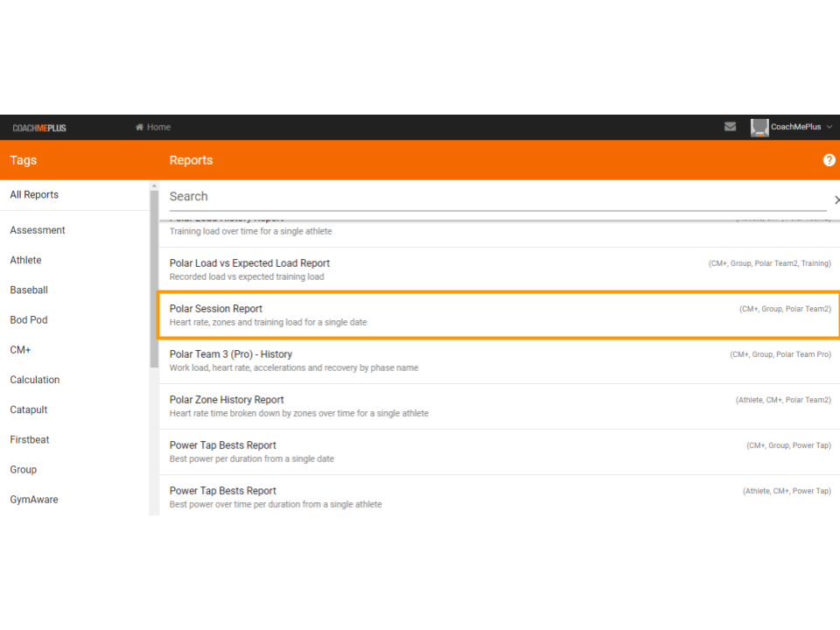The height and width of the screenshot is (630, 840).
Task: Open the CoachMePlus logo home
Action: click(x=39, y=128)
